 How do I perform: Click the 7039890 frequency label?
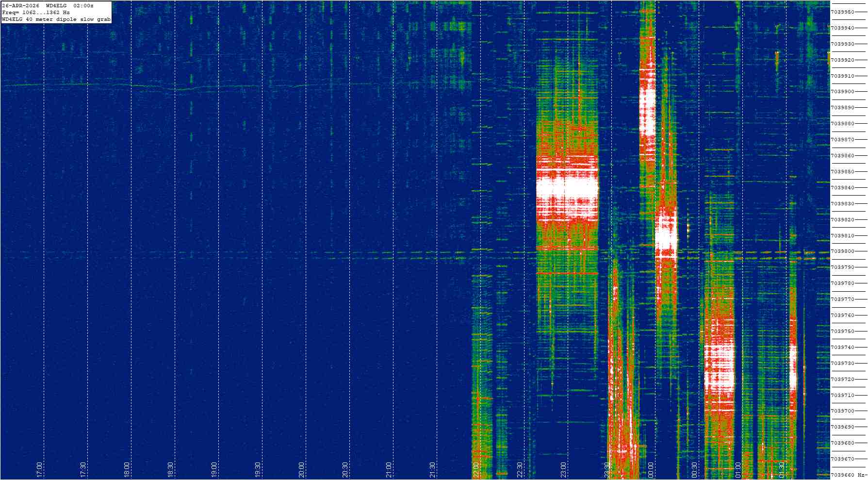(x=843, y=107)
